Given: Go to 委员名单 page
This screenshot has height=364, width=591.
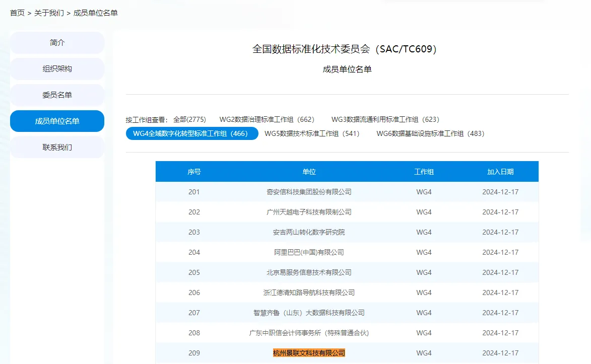Looking at the screenshot, I should tap(57, 95).
